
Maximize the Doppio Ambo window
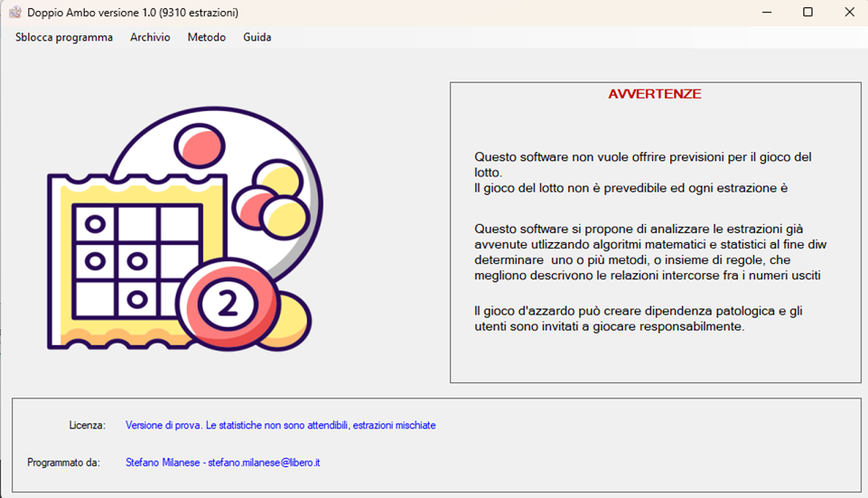[807, 13]
